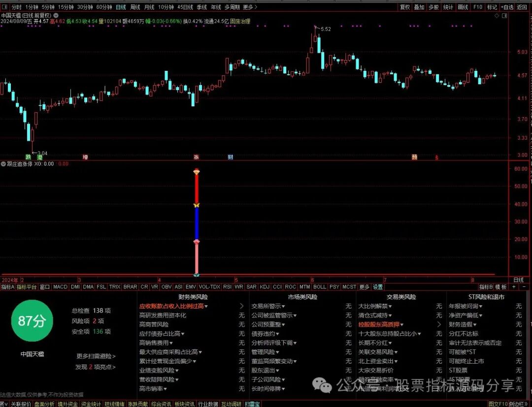Open 更多扫雷避险 link
Viewport: 532px width, 407px height.
(x=96, y=356)
